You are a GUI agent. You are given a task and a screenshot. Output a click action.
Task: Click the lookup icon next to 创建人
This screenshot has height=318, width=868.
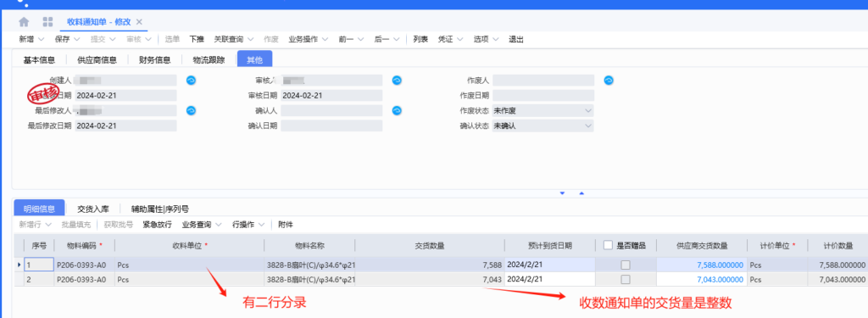click(191, 81)
